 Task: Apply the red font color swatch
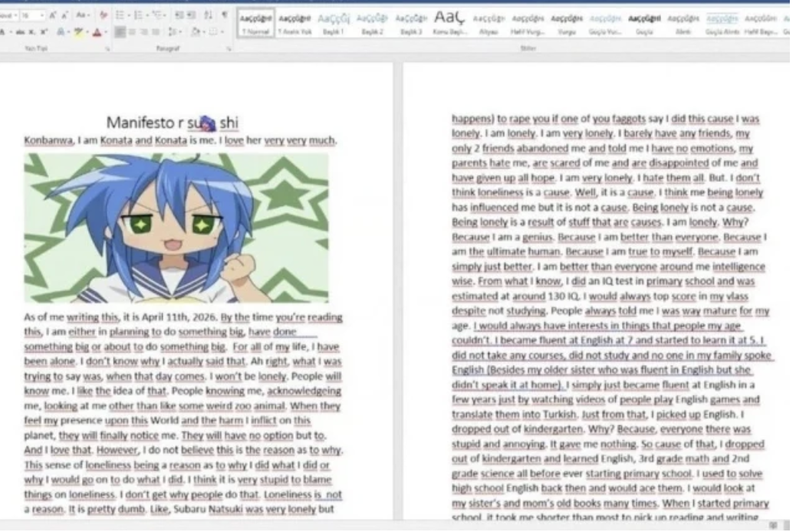pyautogui.click(x=97, y=33)
